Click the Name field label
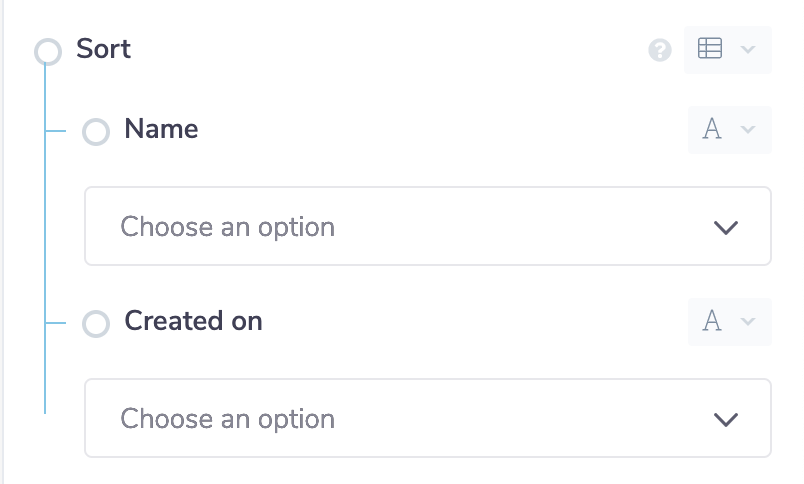The image size is (804, 484). click(161, 129)
